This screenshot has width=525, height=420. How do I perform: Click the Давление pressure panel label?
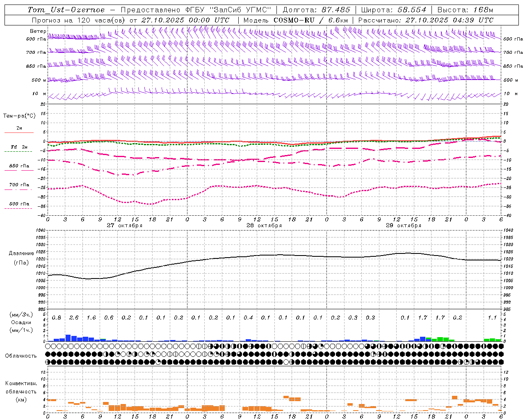click(x=21, y=253)
